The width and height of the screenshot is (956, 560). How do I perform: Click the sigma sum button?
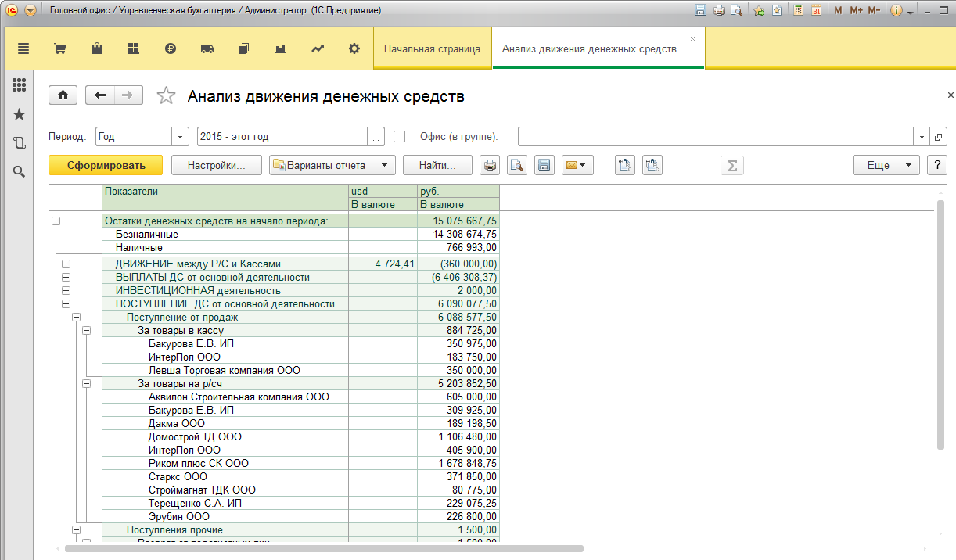click(732, 165)
